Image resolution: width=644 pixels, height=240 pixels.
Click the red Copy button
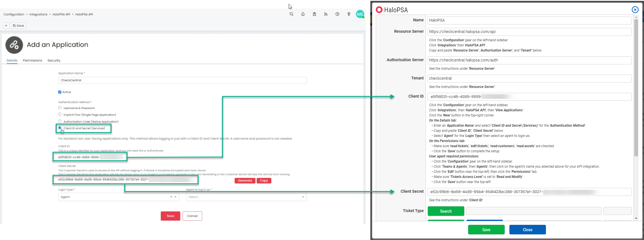[x=264, y=180]
